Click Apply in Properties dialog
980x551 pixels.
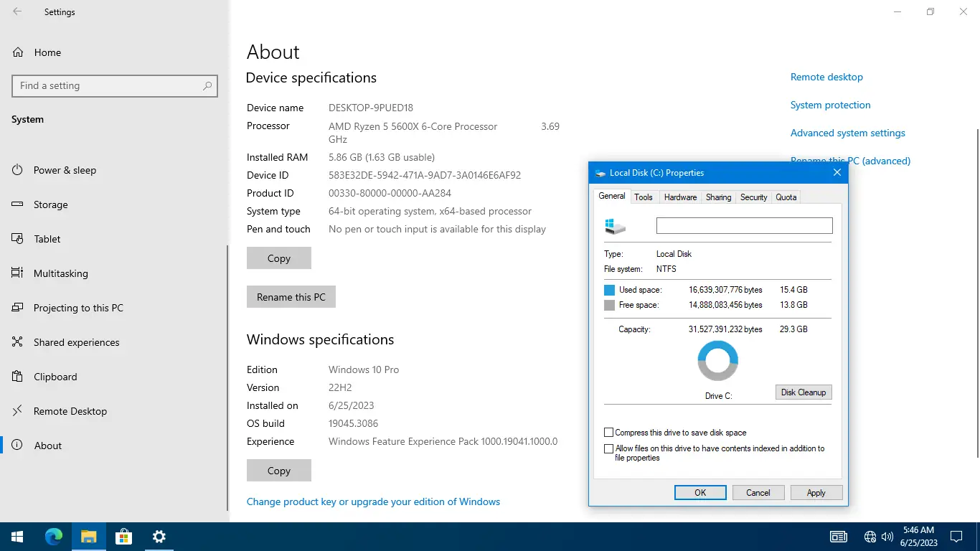click(816, 493)
